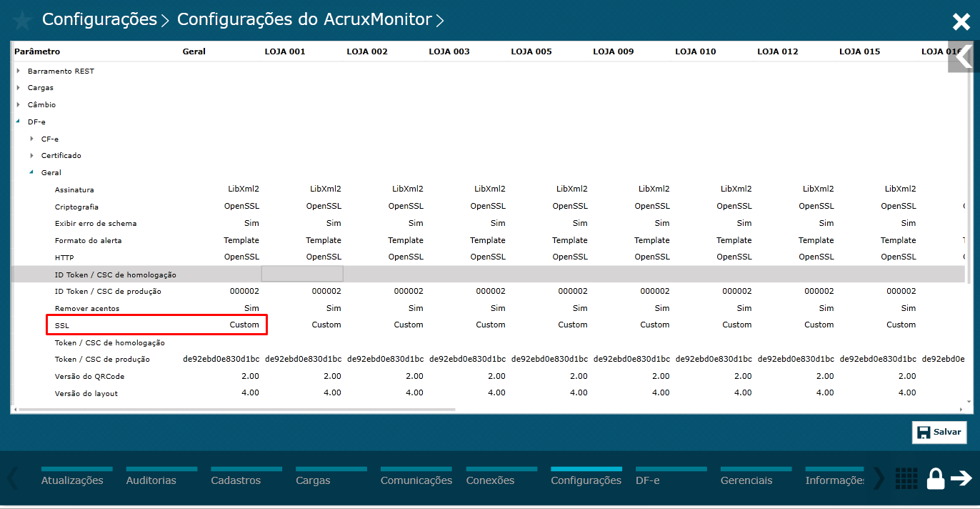This screenshot has width=980, height=509.
Task: Click the Exibir erro de schema label
Action: tap(96, 224)
